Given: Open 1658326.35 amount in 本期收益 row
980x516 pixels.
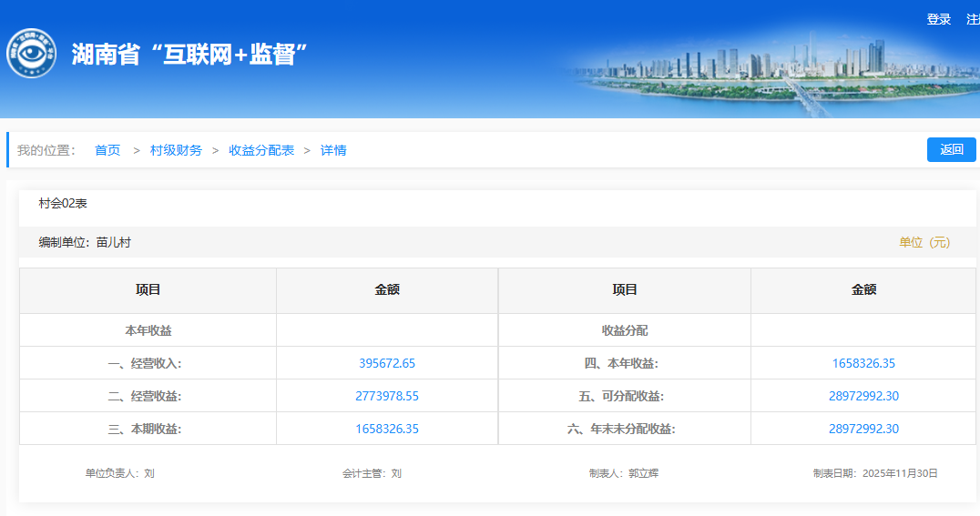Looking at the screenshot, I should pos(387,429).
